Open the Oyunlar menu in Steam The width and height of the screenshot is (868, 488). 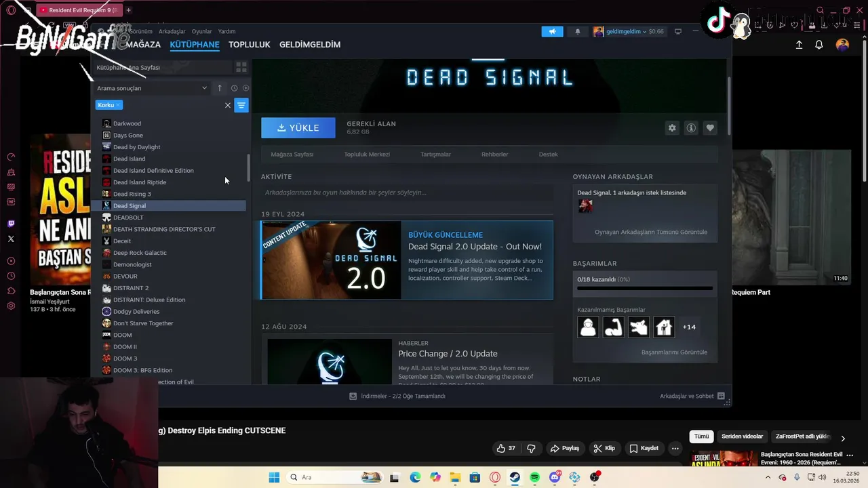click(x=202, y=31)
